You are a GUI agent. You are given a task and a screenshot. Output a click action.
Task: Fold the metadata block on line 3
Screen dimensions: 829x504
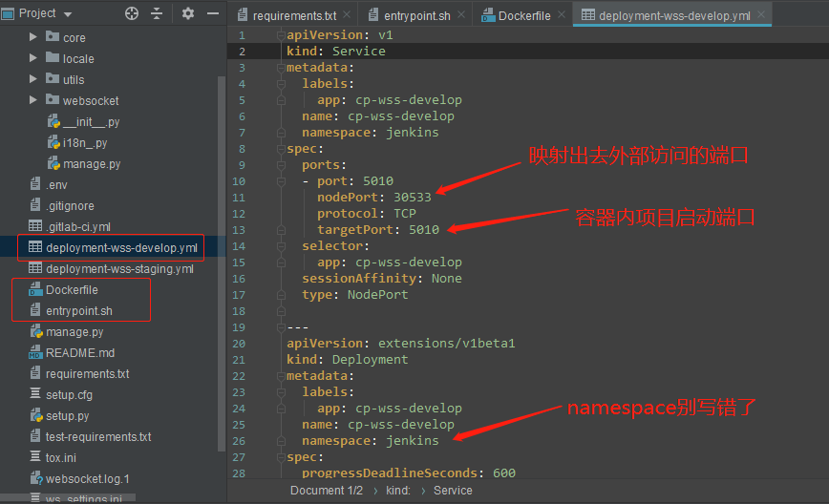coord(281,68)
